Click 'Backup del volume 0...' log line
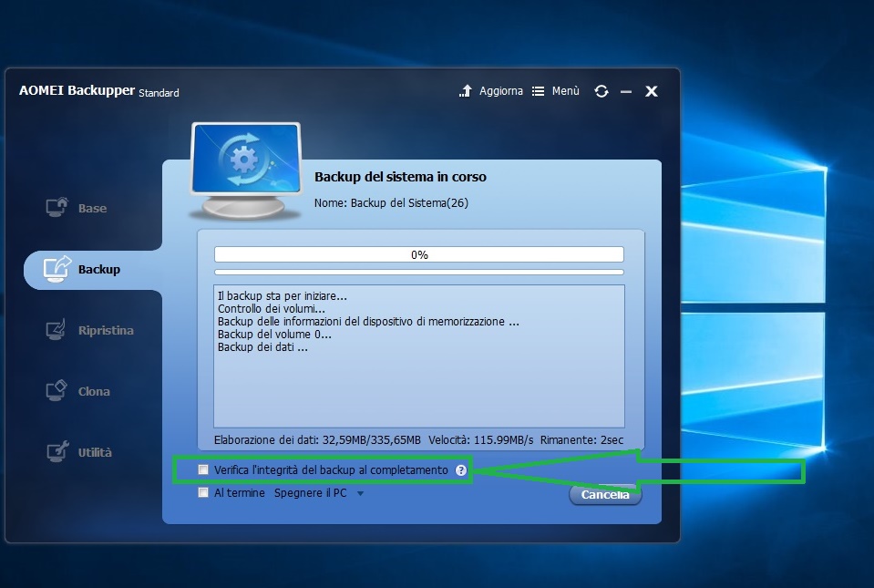Viewport: 874px width, 588px height. [x=274, y=335]
